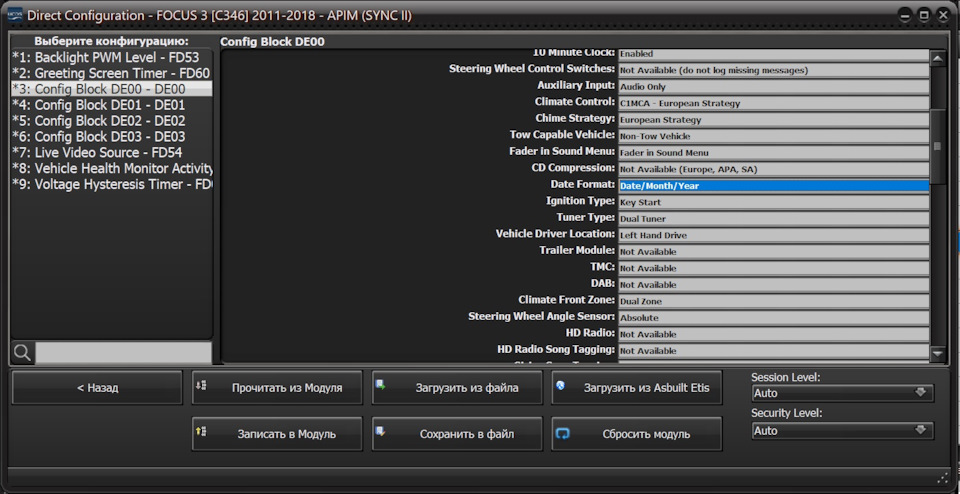Open the Fader in Sound Menu value
Screen dimensions: 960x494
(x=773, y=152)
